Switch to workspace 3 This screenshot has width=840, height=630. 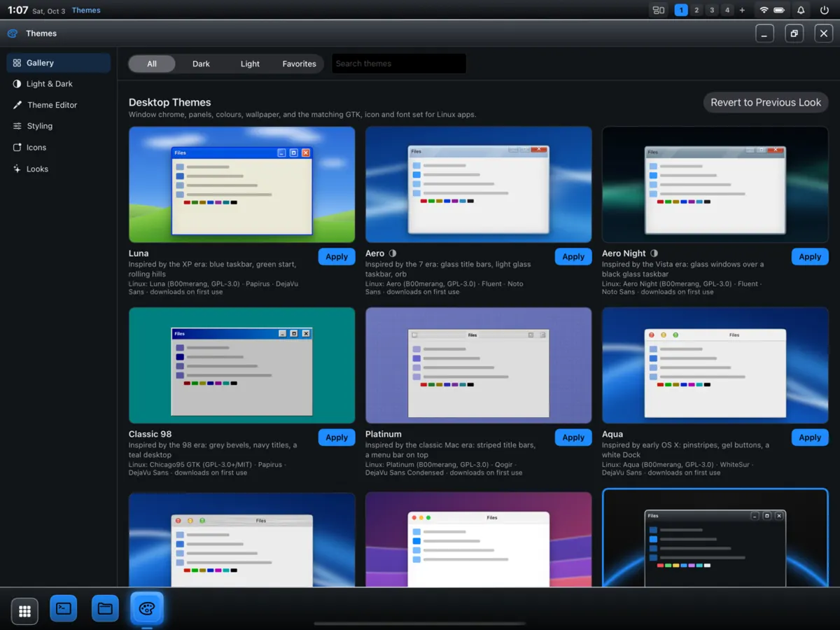point(712,10)
